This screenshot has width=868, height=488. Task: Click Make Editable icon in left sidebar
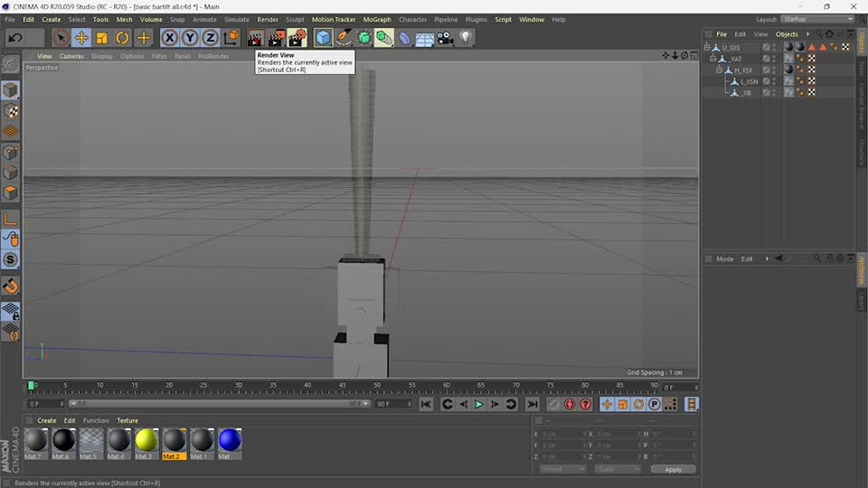[x=10, y=65]
